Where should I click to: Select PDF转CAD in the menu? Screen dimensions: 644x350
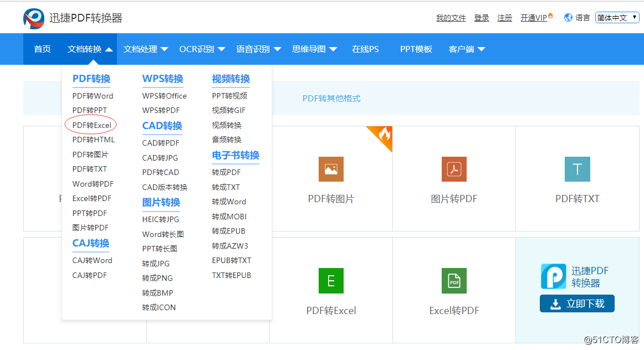point(161,172)
